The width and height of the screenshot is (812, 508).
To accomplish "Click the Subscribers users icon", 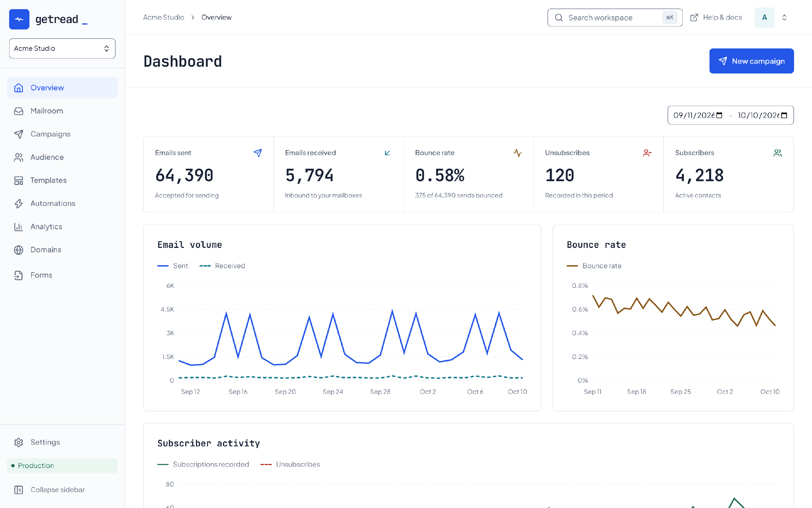I will 777,153.
